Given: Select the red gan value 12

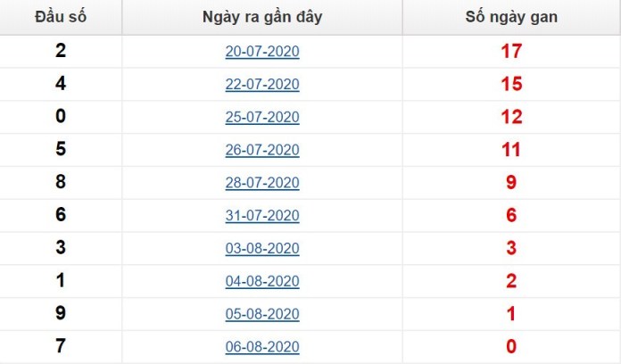Looking at the screenshot, I should tap(511, 117).
